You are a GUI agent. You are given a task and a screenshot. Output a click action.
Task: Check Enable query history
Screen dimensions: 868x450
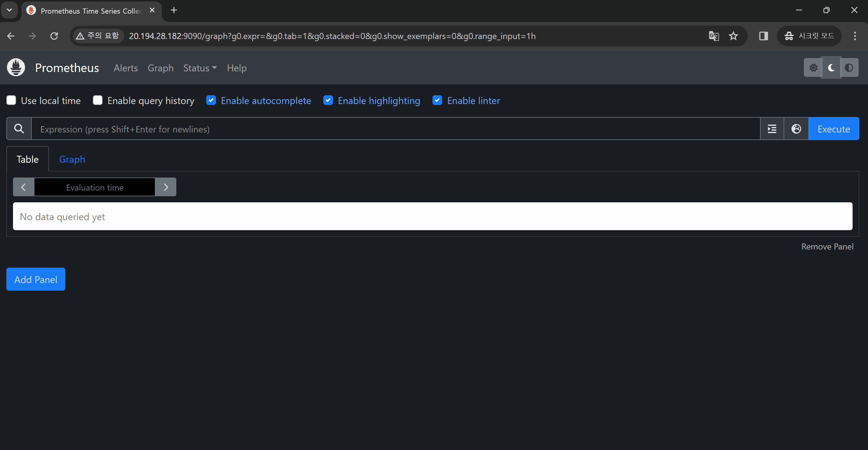[98, 100]
